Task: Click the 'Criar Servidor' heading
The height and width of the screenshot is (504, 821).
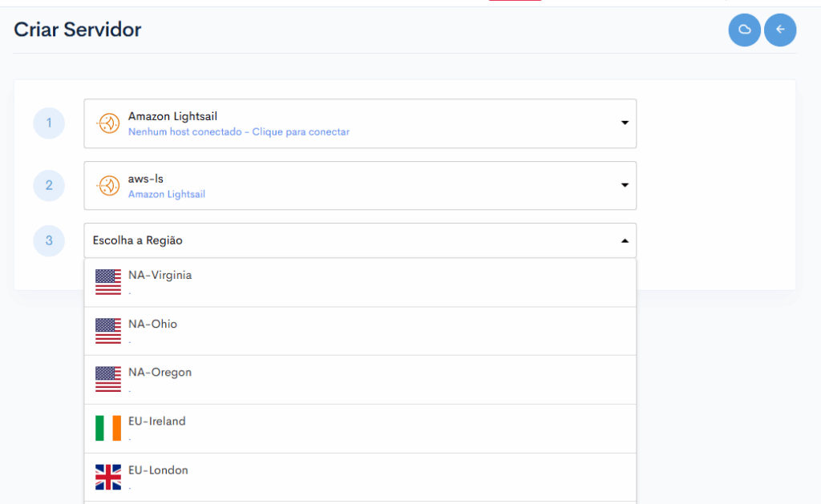Action: coord(78,30)
